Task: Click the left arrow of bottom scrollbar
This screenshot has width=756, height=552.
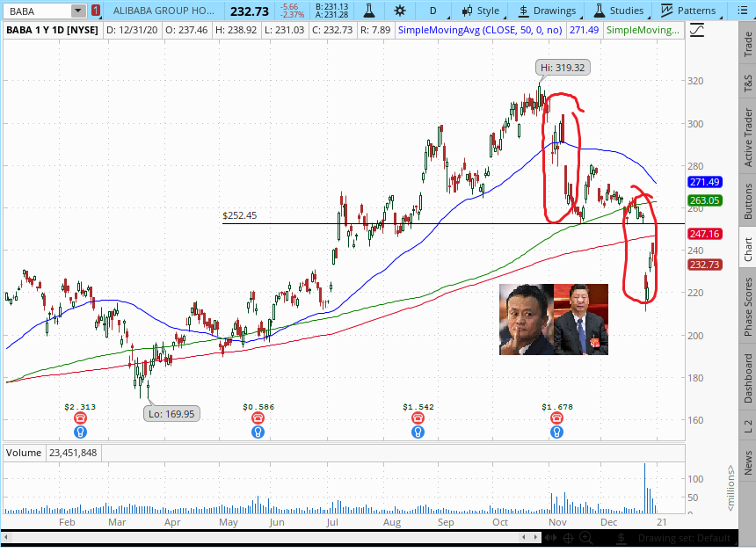Action: point(4,538)
